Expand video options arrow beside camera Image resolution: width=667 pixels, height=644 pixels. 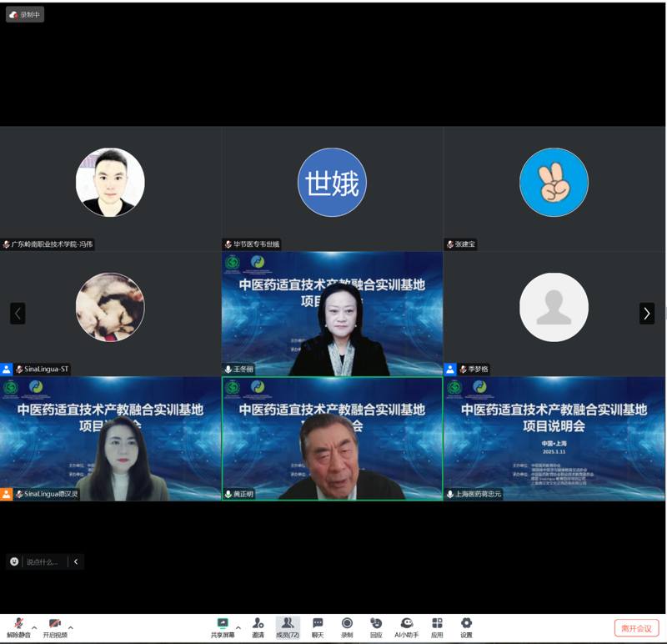[71, 627]
